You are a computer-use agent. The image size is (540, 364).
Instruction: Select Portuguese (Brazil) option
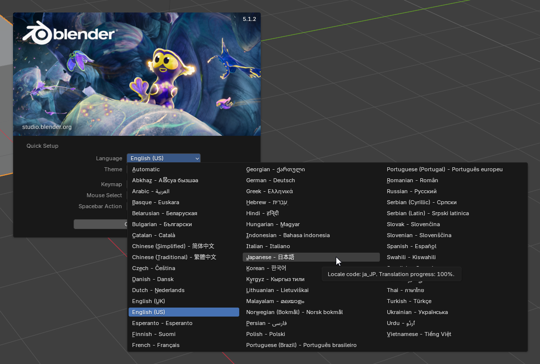tap(311, 345)
